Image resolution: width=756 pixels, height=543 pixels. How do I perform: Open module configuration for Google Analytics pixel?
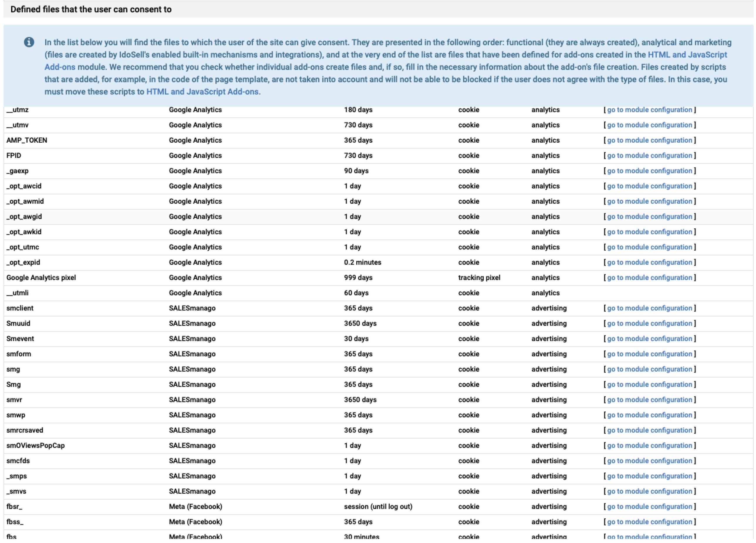(x=649, y=278)
